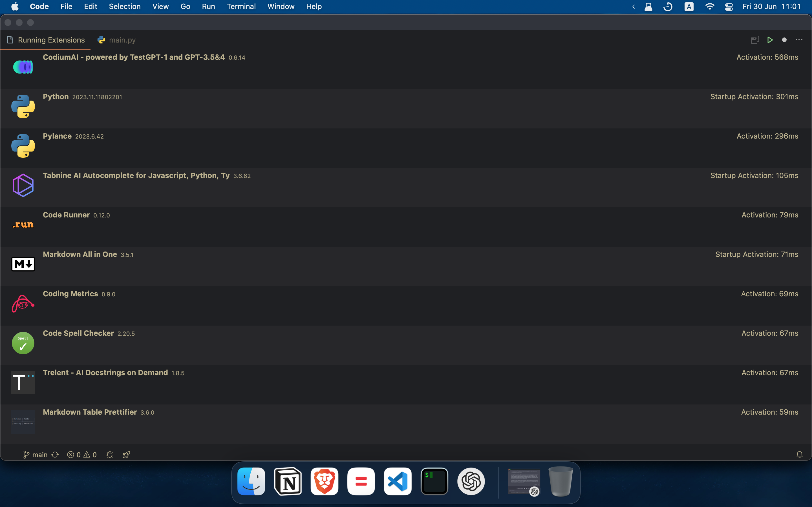Start the extension host profile with the play icon
812x507 pixels.
click(770, 39)
